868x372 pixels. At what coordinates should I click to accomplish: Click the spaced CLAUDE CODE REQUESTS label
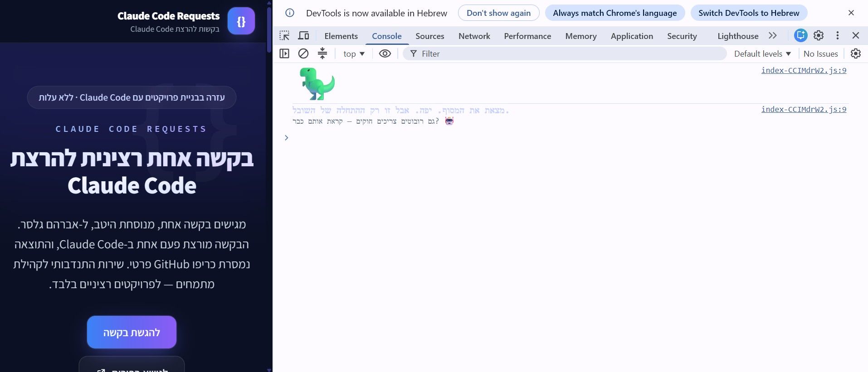(131, 129)
